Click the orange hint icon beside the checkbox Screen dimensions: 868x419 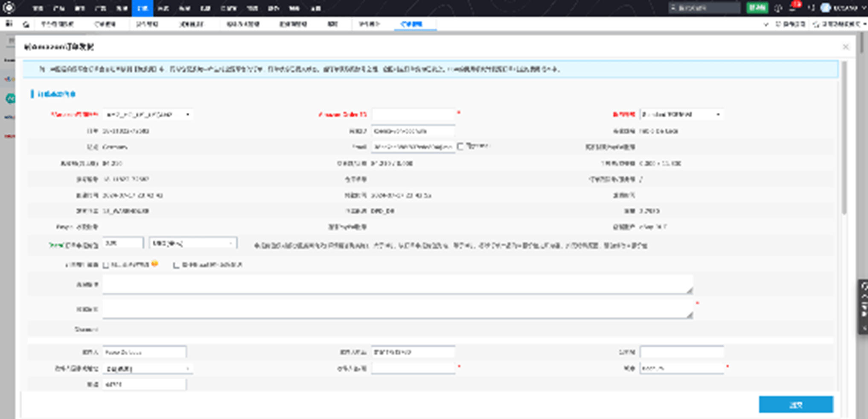pyautogui.click(x=154, y=264)
